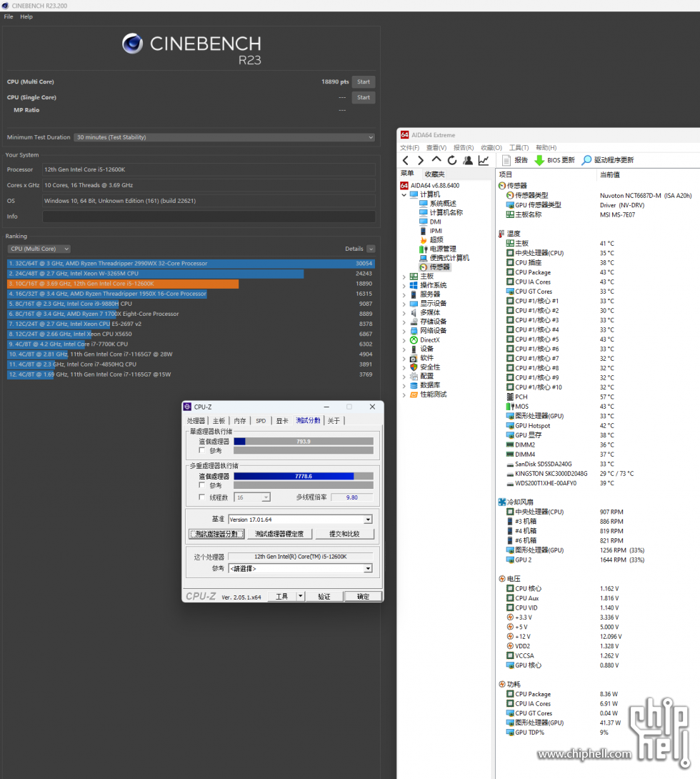Open the Minimum Test Duration dropdown

pyautogui.click(x=224, y=137)
